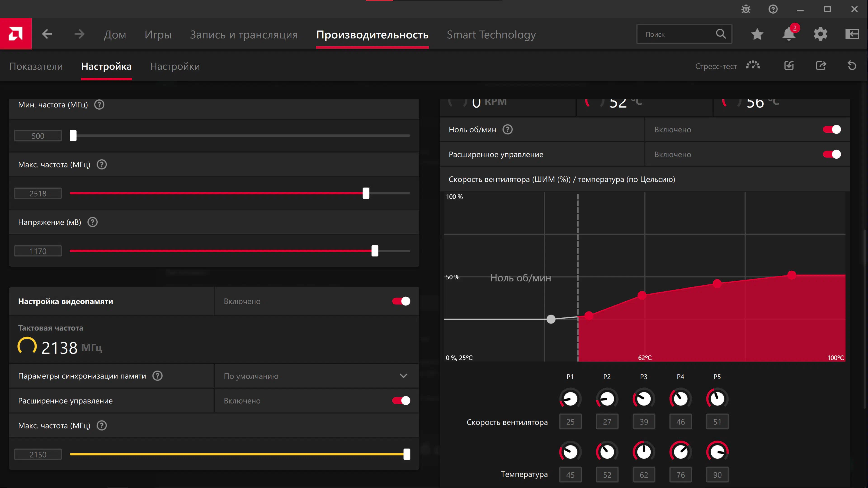Click the AMD logo home icon
Screen dimensions: 868x488
pos(16,34)
